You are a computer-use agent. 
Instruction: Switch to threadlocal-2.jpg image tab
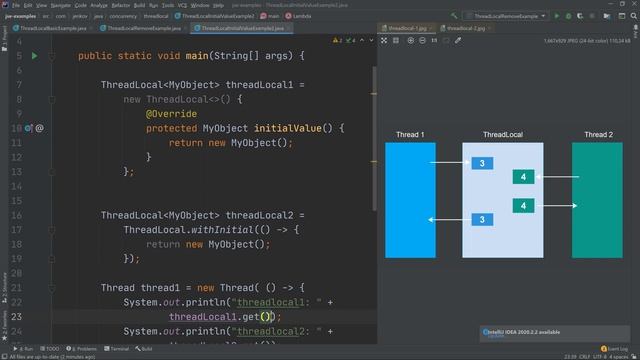pos(466,28)
